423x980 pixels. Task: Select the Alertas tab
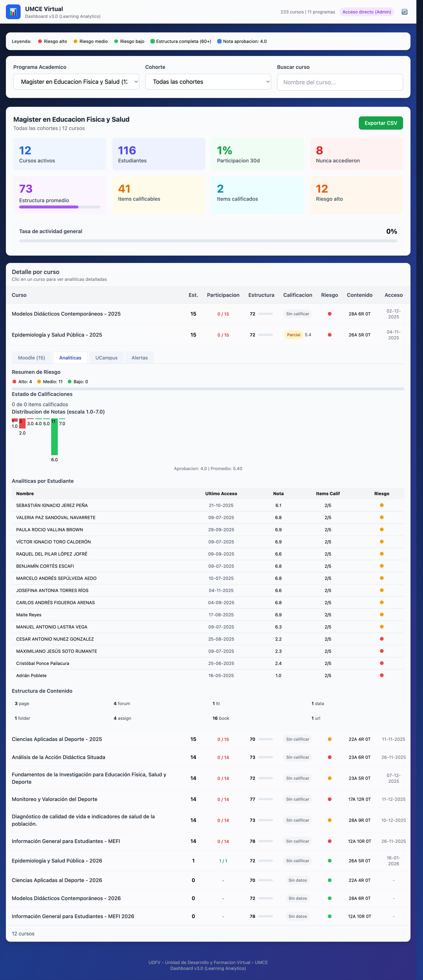point(140,358)
